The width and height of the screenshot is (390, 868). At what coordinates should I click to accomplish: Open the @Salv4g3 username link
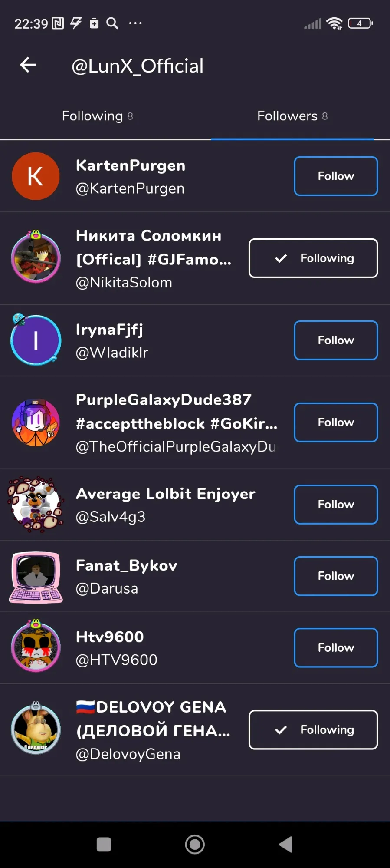click(x=111, y=517)
